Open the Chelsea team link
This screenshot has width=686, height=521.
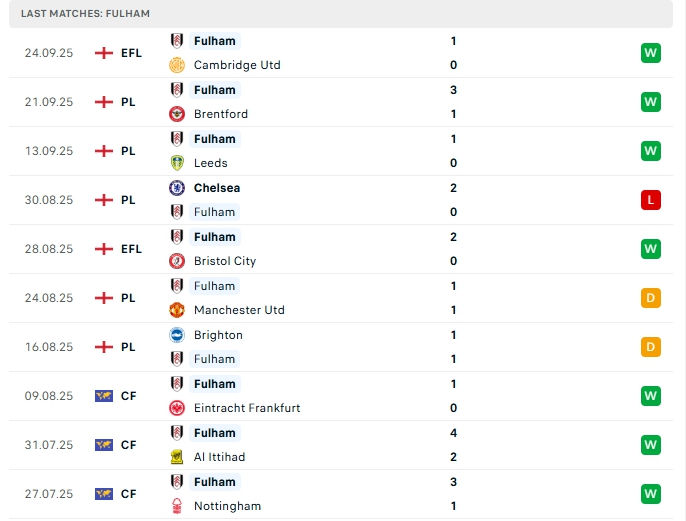click(217, 188)
